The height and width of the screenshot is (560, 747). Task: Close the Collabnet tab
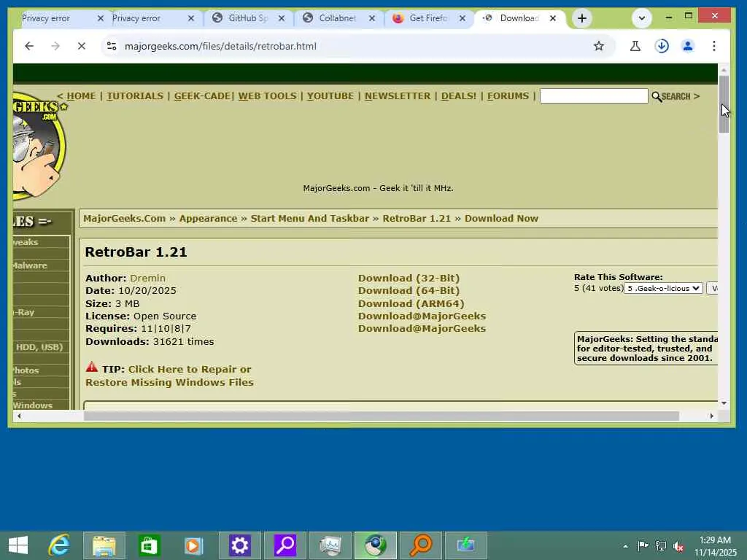tap(372, 18)
